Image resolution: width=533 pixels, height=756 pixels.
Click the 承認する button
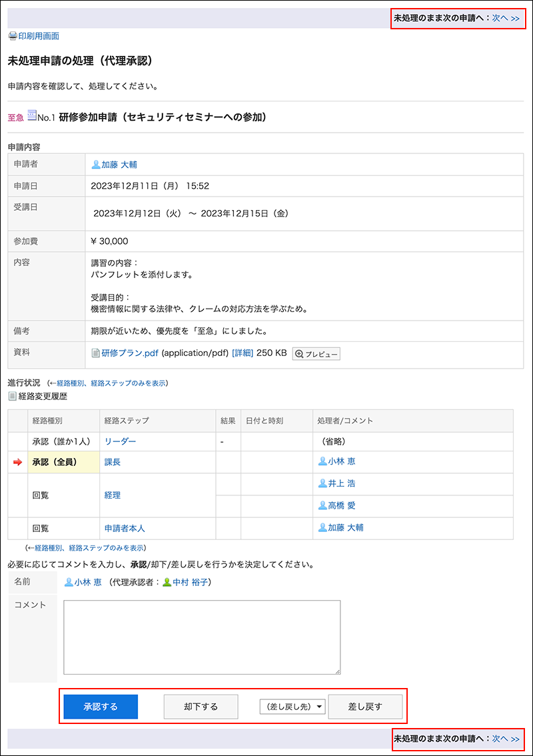[x=101, y=707]
